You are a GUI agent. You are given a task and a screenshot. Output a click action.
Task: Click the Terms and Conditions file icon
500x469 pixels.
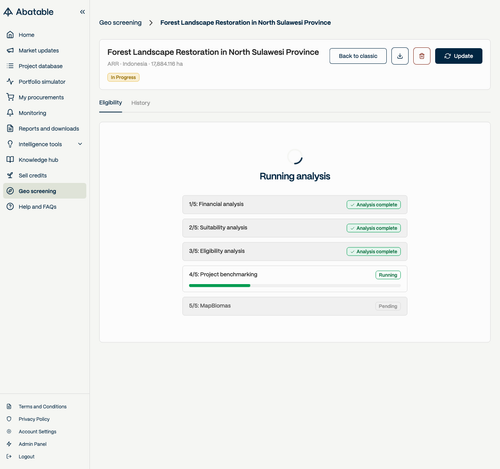click(9, 406)
